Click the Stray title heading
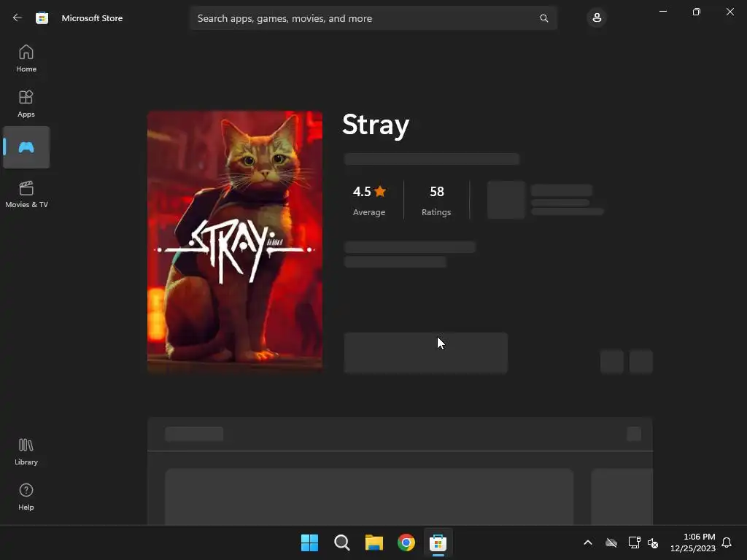Viewport: 747px width, 560px height. [376, 125]
